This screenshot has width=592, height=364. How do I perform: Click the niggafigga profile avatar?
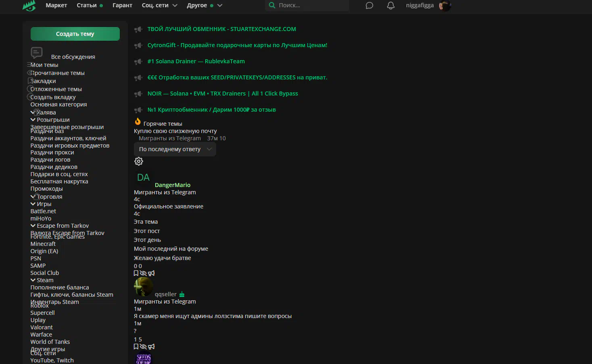tap(444, 6)
